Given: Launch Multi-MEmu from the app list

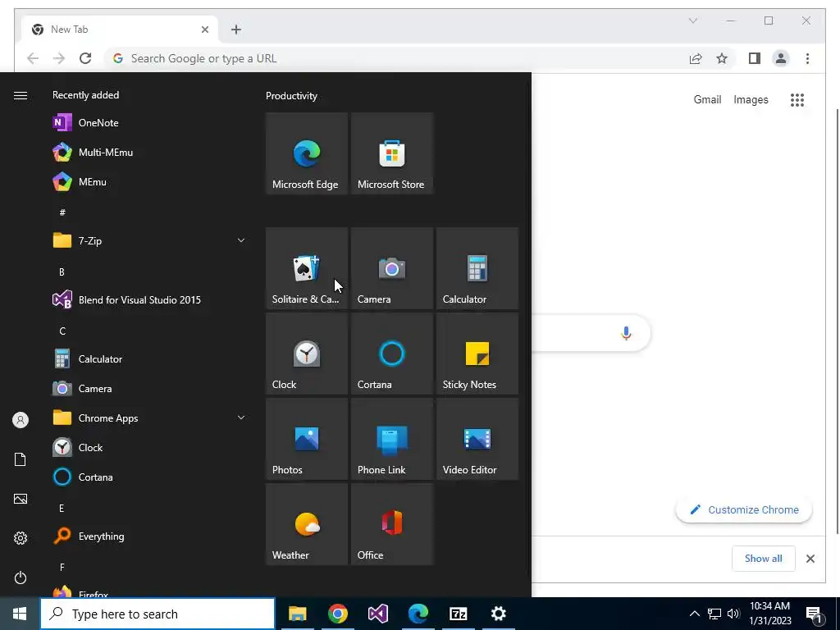Looking at the screenshot, I should 149,152.
